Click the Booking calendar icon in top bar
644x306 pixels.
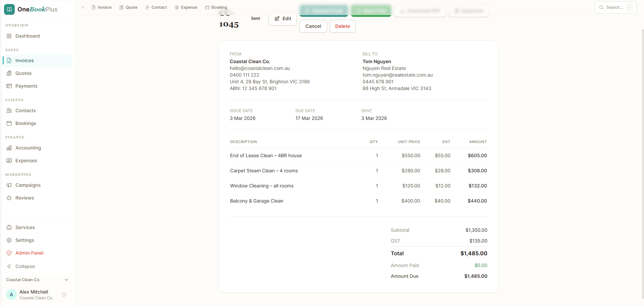pyautogui.click(x=207, y=7)
